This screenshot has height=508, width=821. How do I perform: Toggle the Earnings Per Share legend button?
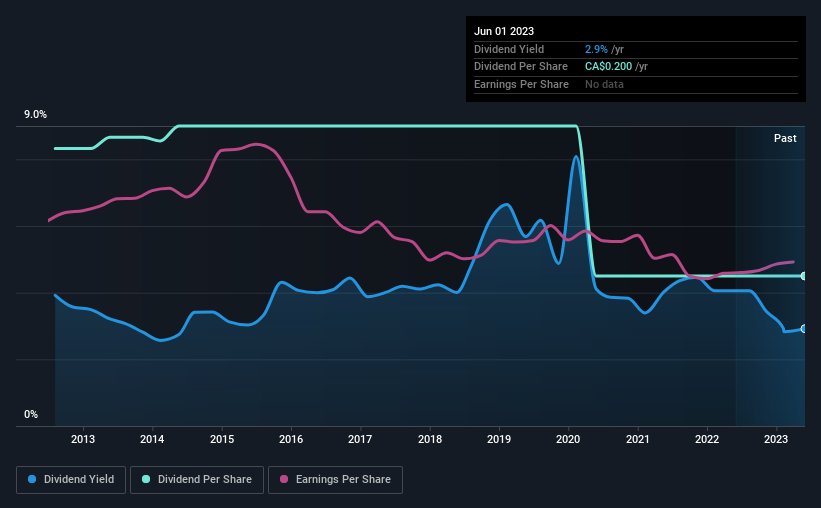click(x=335, y=480)
